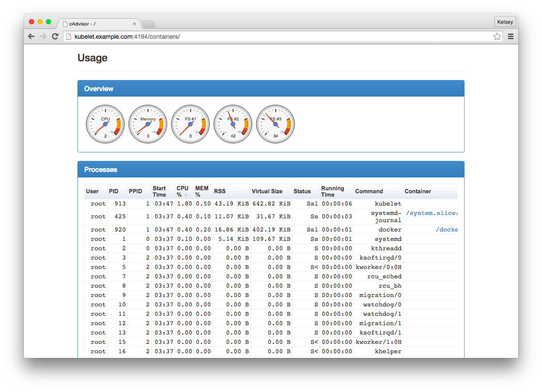Sort processes by RSS column
Image resolution: width=542 pixels, height=392 pixels.
[x=220, y=191]
